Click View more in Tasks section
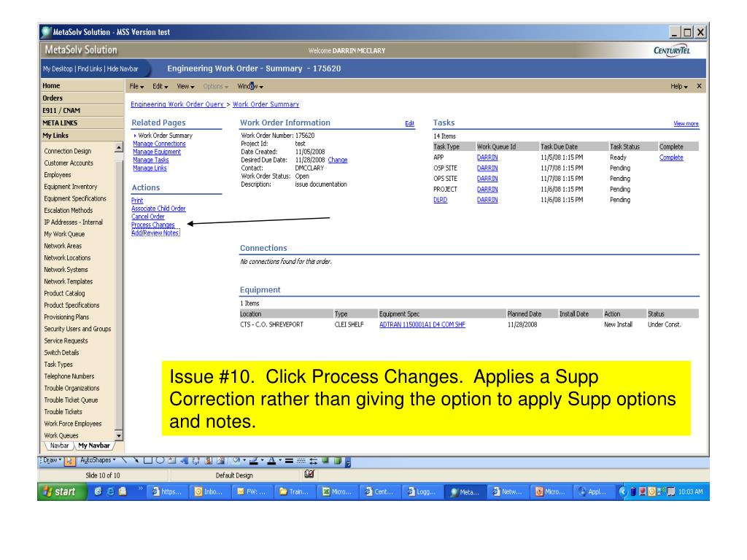This screenshot has width=747, height=560. point(686,123)
